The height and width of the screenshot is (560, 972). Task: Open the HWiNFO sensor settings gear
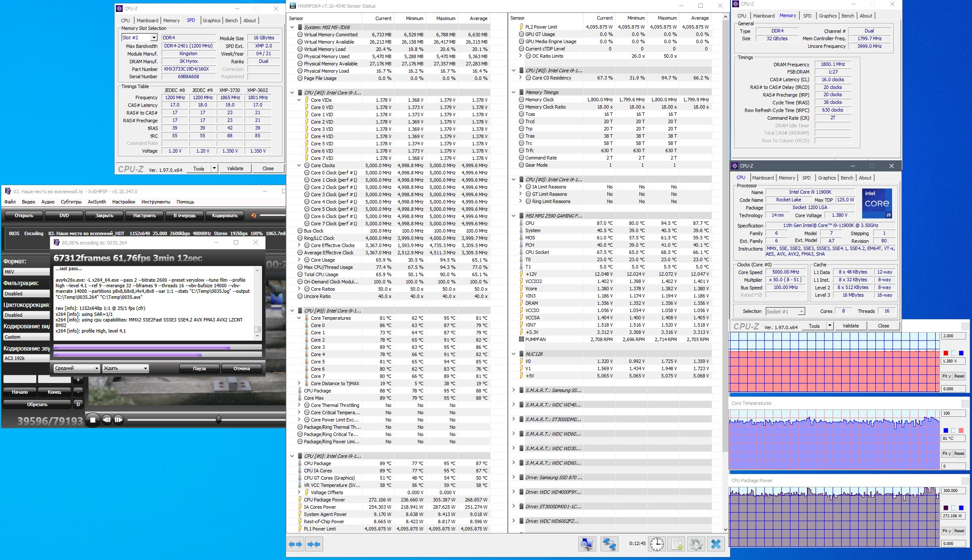696,544
